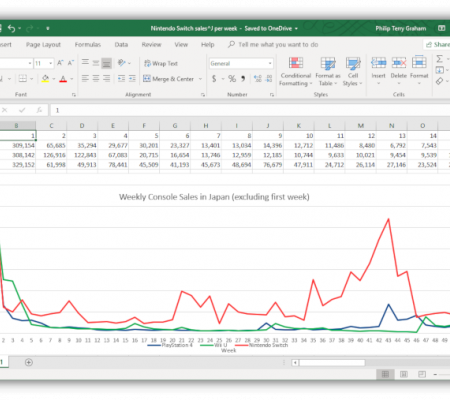Center text horizontally

pos(96,79)
